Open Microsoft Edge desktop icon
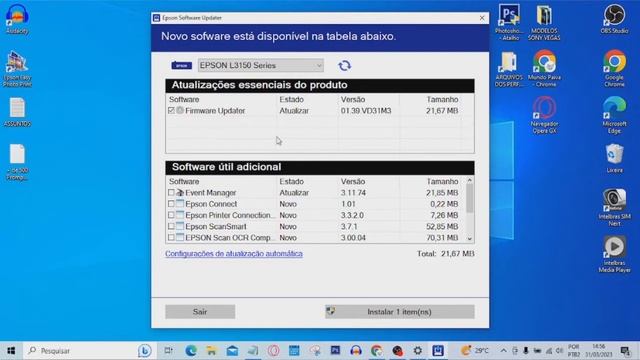 coord(614,115)
